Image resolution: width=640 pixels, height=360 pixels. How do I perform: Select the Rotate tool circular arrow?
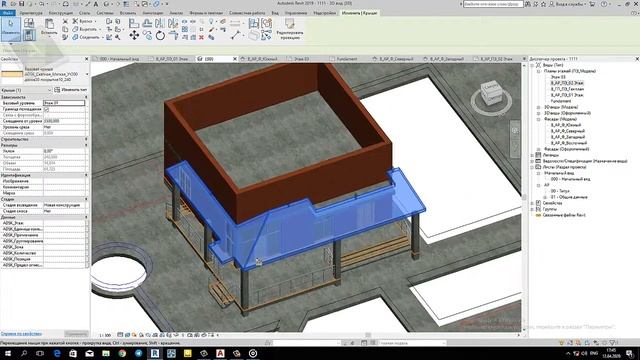(160, 36)
